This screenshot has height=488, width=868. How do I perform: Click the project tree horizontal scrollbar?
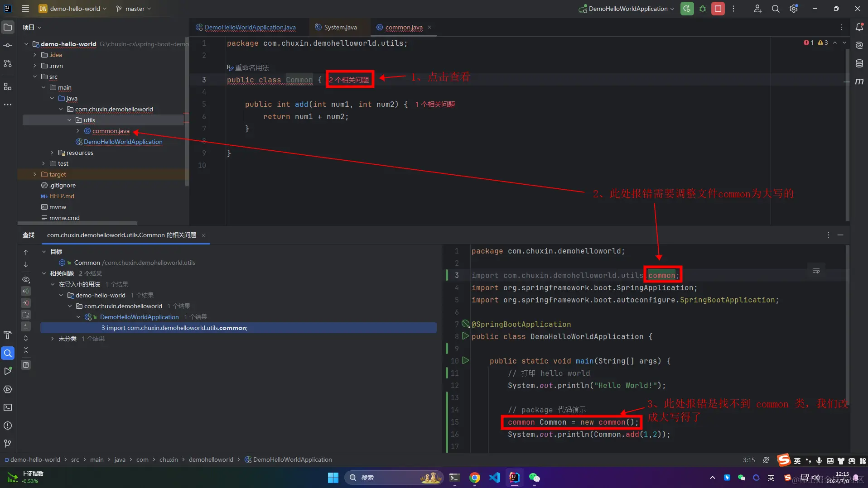click(x=77, y=223)
